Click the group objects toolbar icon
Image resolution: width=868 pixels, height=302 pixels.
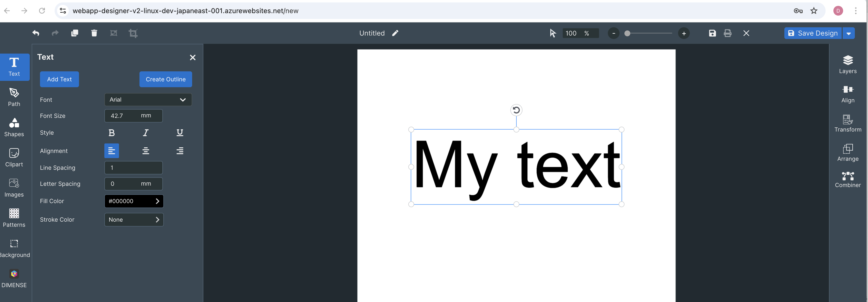point(114,33)
